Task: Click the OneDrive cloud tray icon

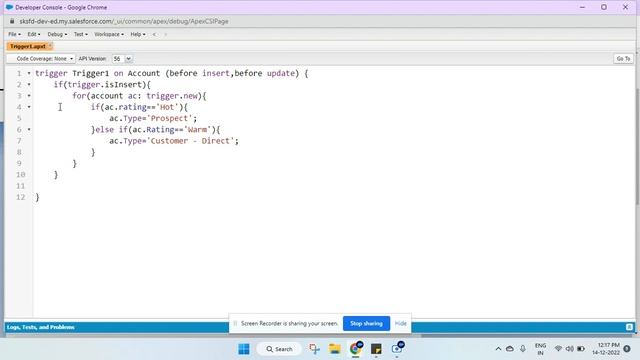Action: 510,349
